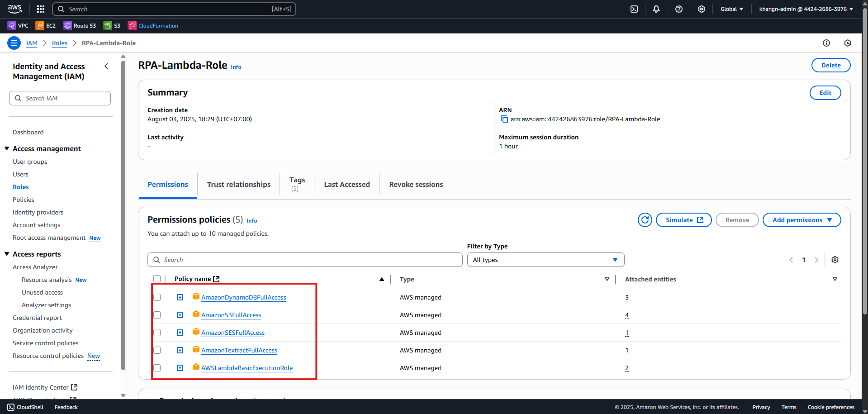
Task: Open the Revoke sessions tab
Action: [x=416, y=185]
